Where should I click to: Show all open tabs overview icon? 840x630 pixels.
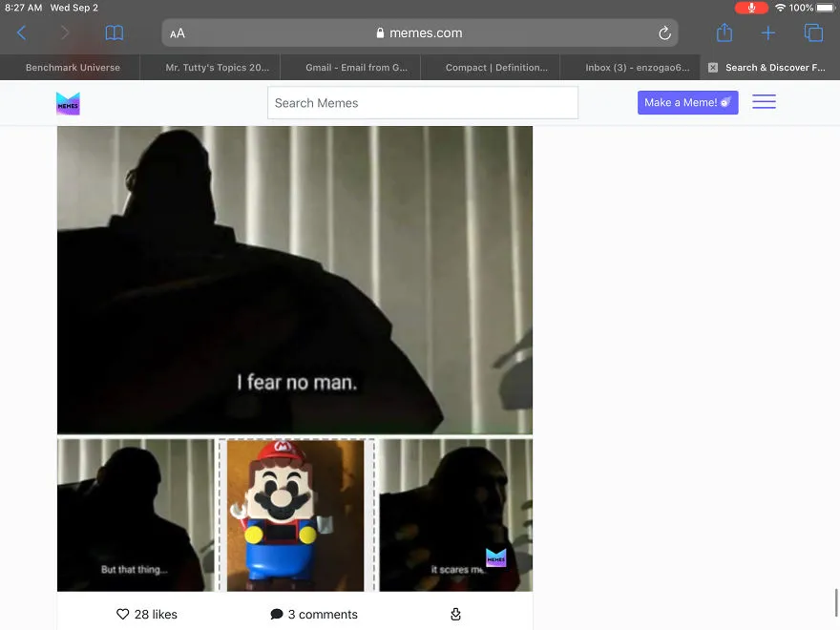click(x=813, y=32)
